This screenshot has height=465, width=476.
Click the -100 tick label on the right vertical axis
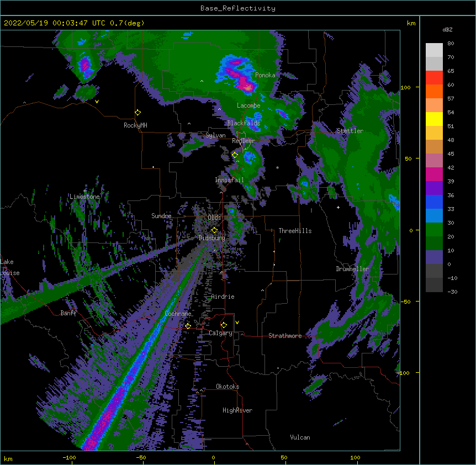(404, 373)
